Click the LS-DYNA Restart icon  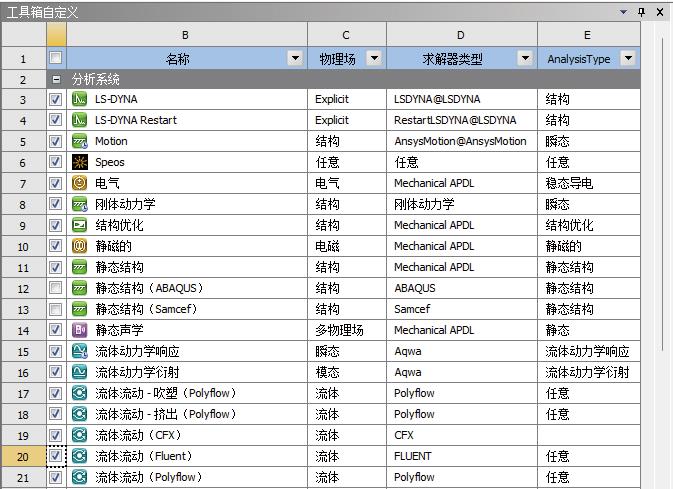[x=79, y=120]
